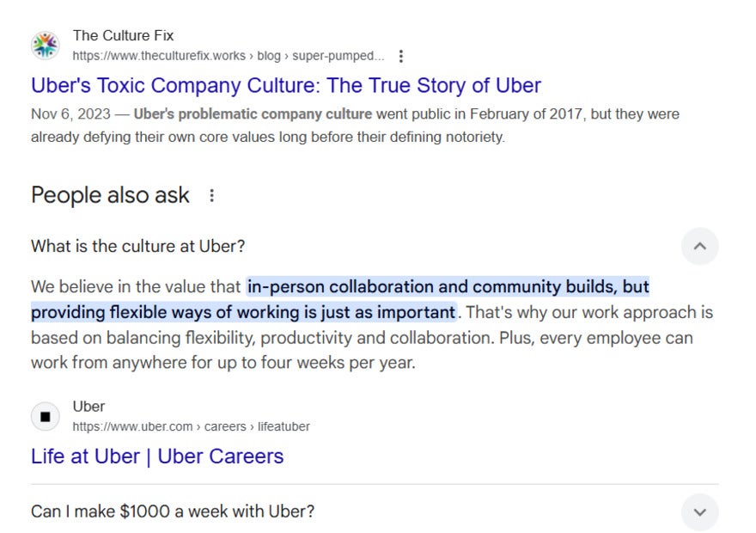Image resolution: width=756 pixels, height=533 pixels.
Task: Open the "Life at Uber | Uber Careers" link
Action: (x=157, y=456)
